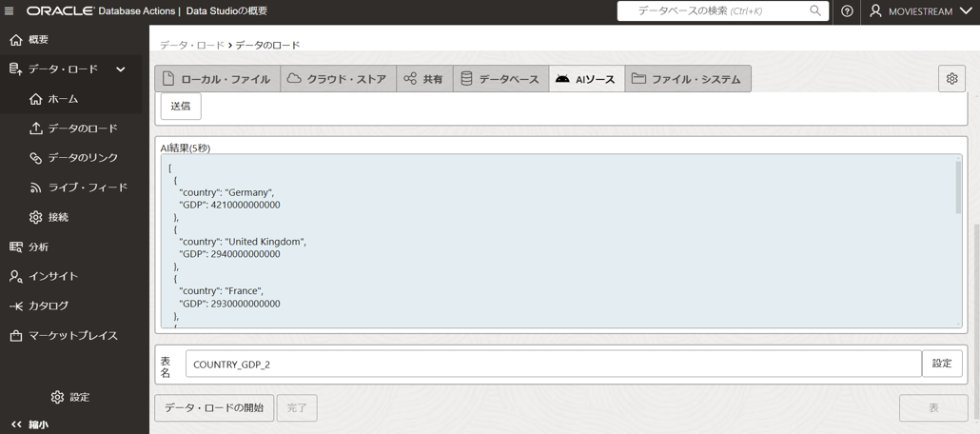The width and height of the screenshot is (980, 434).
Task: Switch to 共有 tab
Action: point(424,79)
